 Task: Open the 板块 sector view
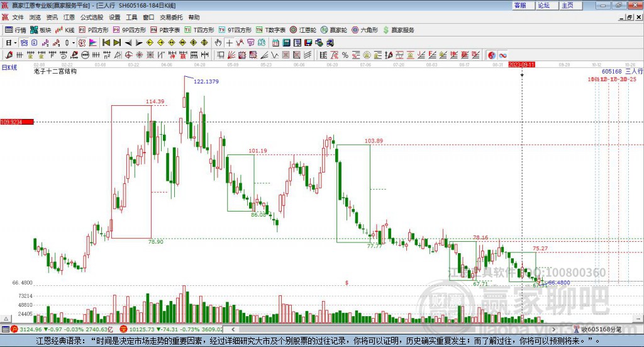[40, 30]
